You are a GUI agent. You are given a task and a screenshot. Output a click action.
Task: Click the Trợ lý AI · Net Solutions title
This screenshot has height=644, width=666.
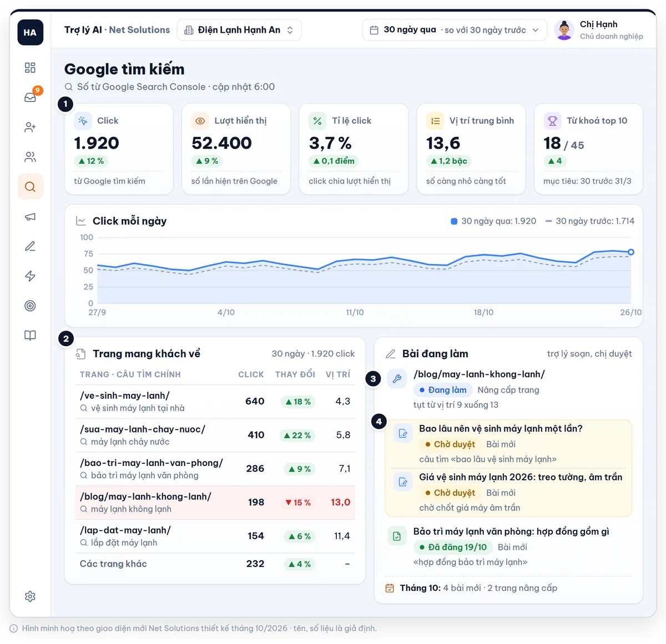point(117,30)
